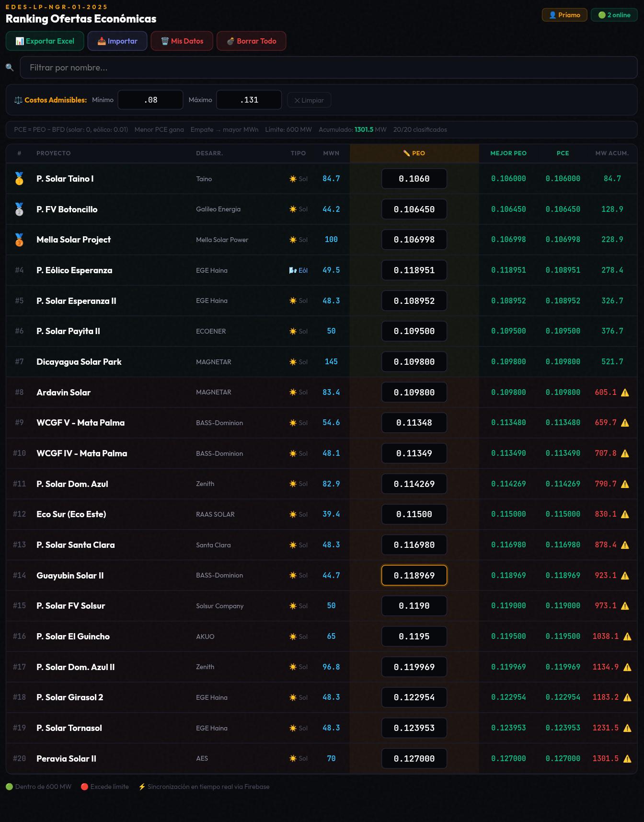Click the search magnifier icon
644x822 pixels.
tap(10, 68)
